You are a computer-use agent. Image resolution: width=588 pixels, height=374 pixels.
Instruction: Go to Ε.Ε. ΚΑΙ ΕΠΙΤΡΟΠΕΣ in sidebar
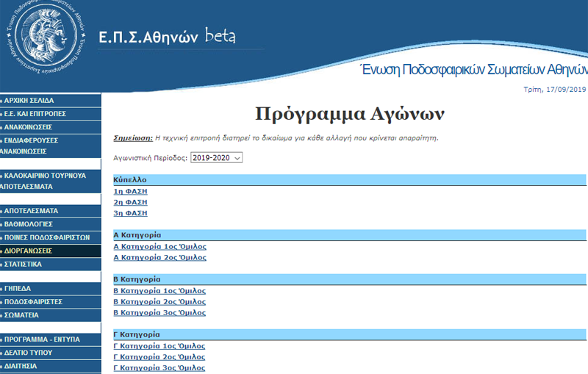(x=50, y=114)
